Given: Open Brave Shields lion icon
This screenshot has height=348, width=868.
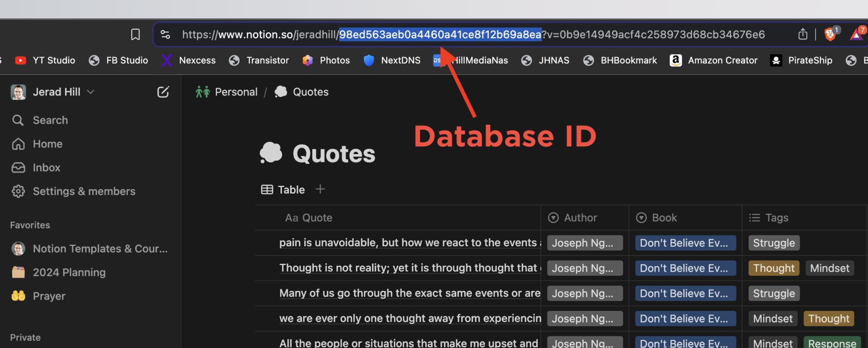Looking at the screenshot, I should (830, 34).
